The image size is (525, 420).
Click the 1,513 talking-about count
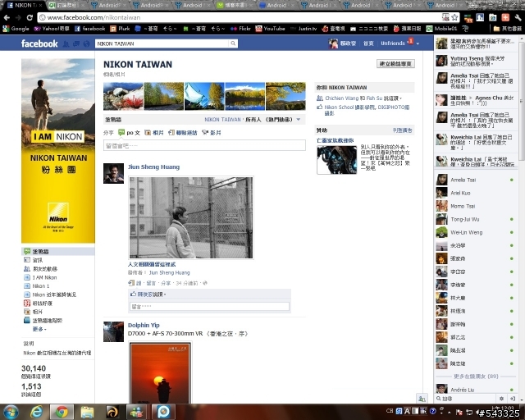click(31, 386)
